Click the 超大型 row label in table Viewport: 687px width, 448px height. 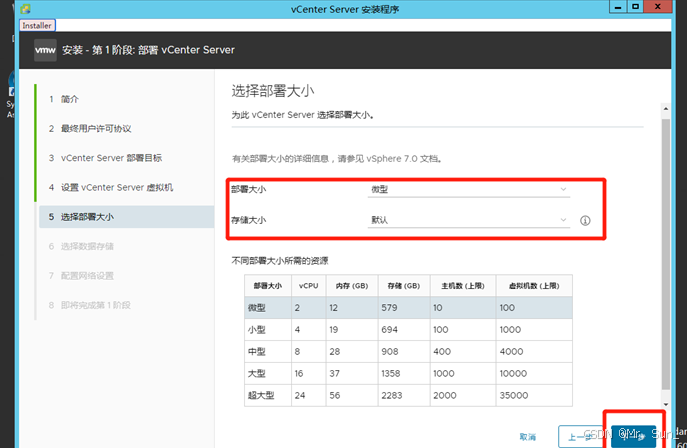(x=261, y=395)
